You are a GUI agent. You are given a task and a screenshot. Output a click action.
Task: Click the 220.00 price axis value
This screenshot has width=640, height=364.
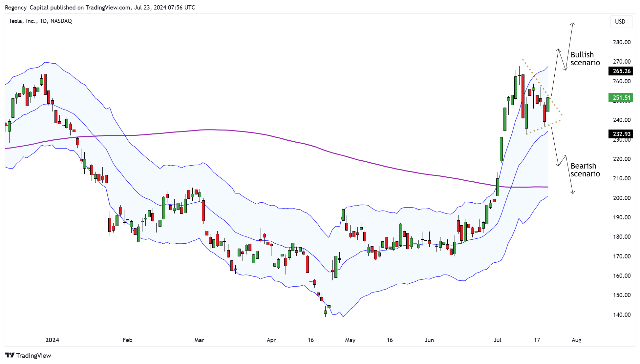[x=622, y=159]
